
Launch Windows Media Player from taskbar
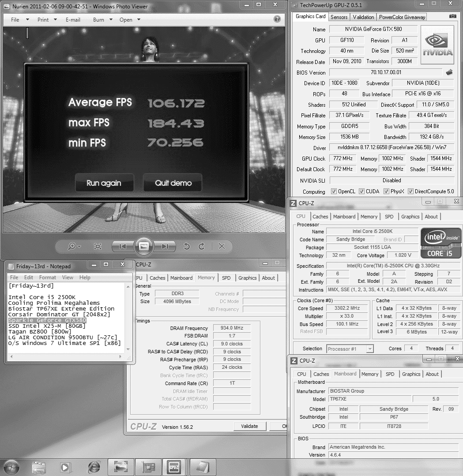pyautogui.click(x=65, y=468)
